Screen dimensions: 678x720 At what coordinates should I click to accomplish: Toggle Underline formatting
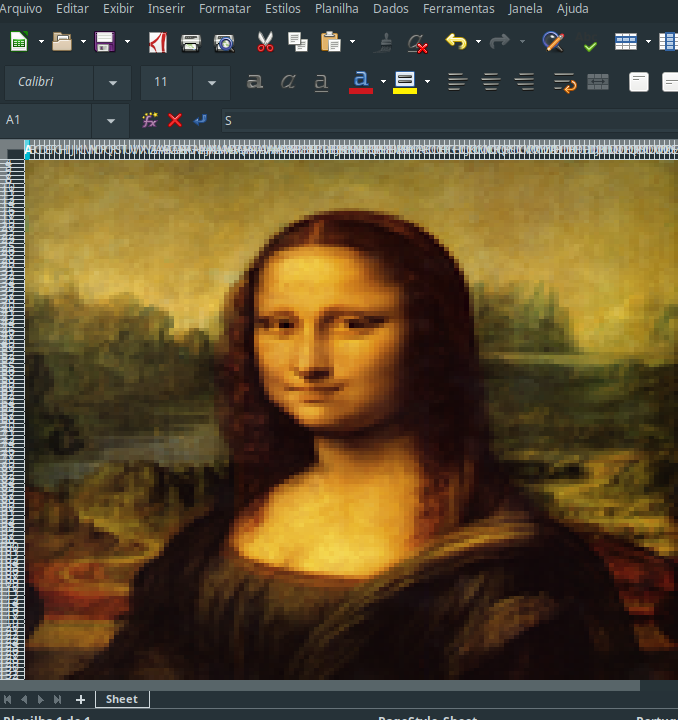(x=321, y=83)
